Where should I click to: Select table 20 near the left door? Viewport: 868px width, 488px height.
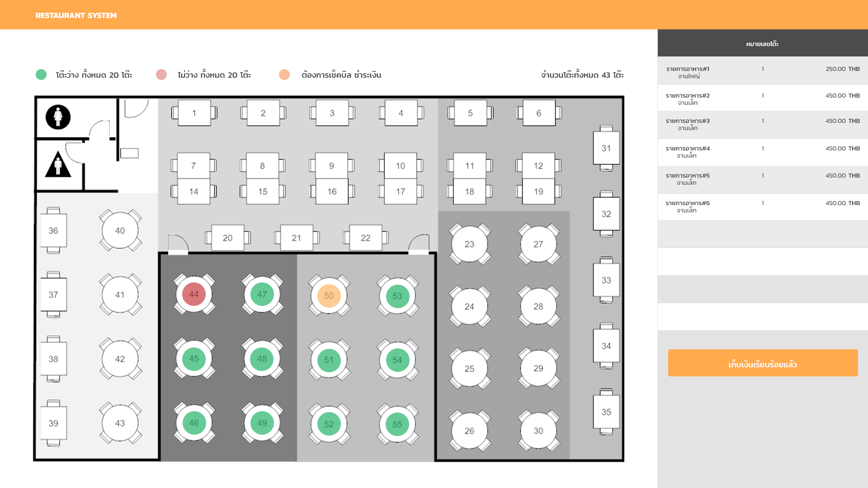pos(228,238)
